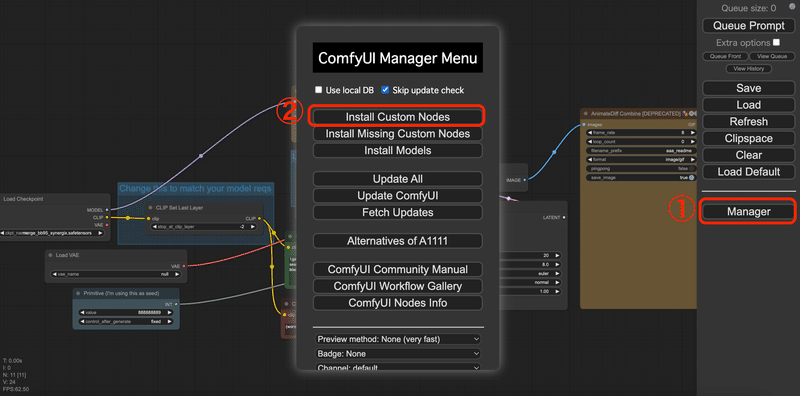The image size is (800, 396).
Task: Load the default workflow
Action: point(748,172)
